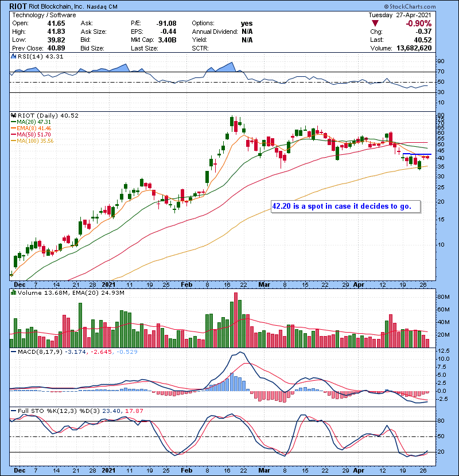Click the Volume value 13,682,620
The width and height of the screenshot is (459, 476).
pos(414,48)
